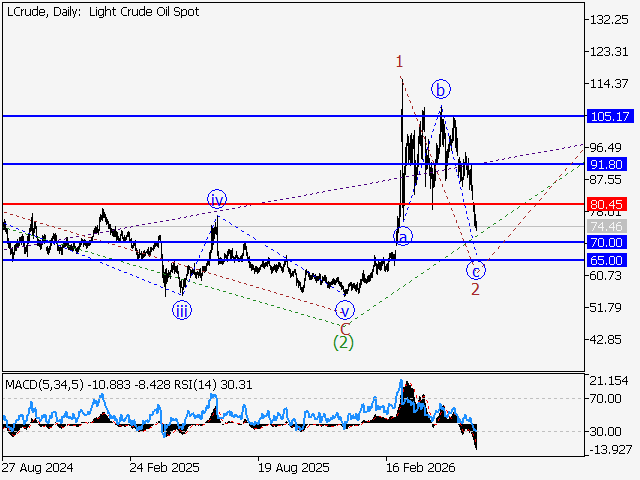The height and width of the screenshot is (480, 640).
Task: Click the 96.49 price axis value
Action: pos(606,147)
